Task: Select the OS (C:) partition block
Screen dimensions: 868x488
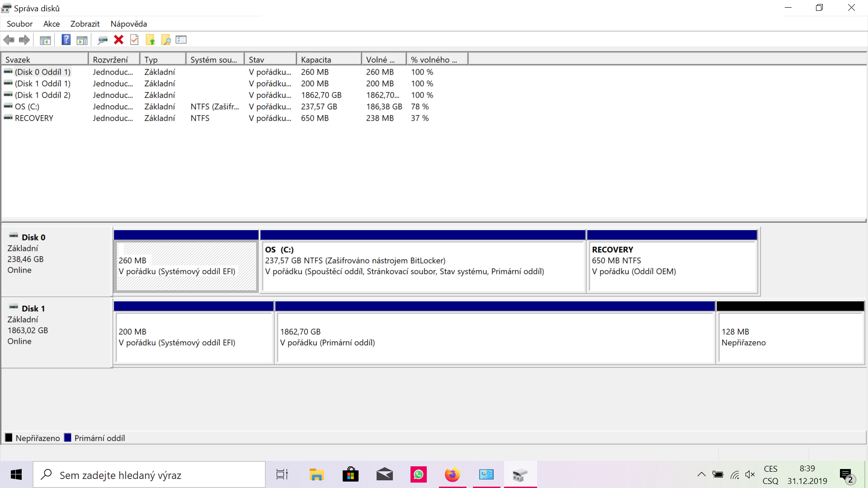Action: (422, 267)
